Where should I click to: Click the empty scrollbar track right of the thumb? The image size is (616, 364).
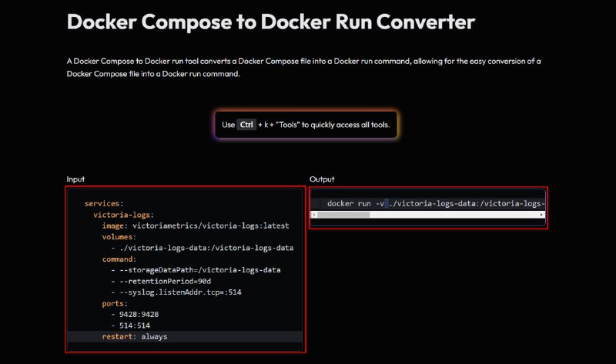[x=454, y=215]
